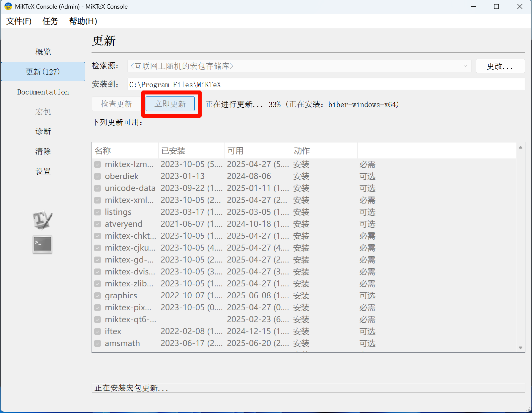Screen dimensions: 532x413
Task: Click the 立即更新 button
Action: (x=170, y=104)
